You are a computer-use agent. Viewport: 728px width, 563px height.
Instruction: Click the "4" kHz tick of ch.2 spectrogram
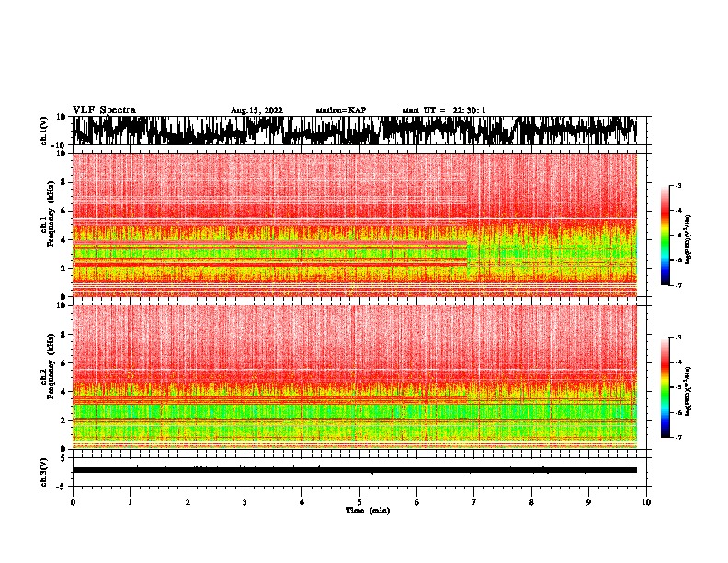coord(63,392)
